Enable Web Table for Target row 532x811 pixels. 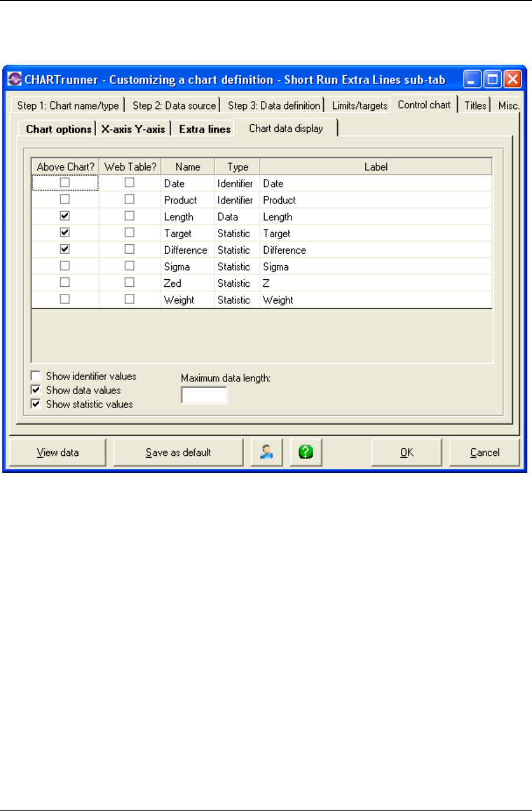(129, 233)
